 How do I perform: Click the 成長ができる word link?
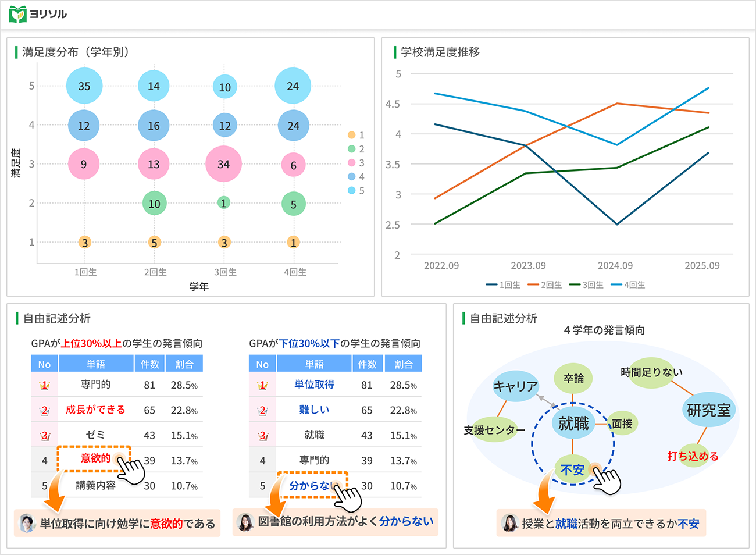95,410
